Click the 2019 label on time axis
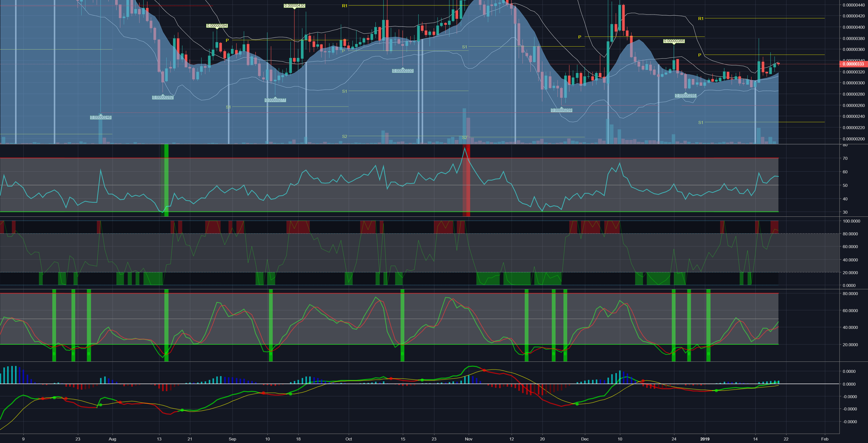Image resolution: width=868 pixels, height=443 pixels. tap(705, 439)
